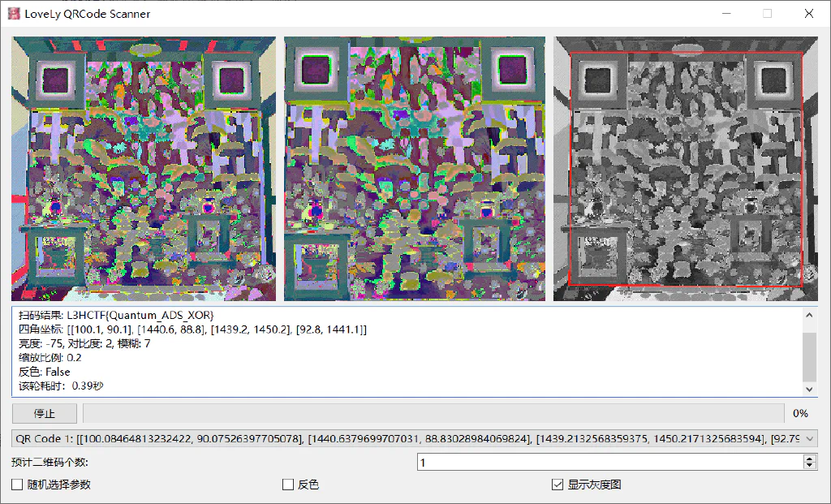The height and width of the screenshot is (504, 831).
Task: Click the QR count spinbox field
Action: coord(610,462)
